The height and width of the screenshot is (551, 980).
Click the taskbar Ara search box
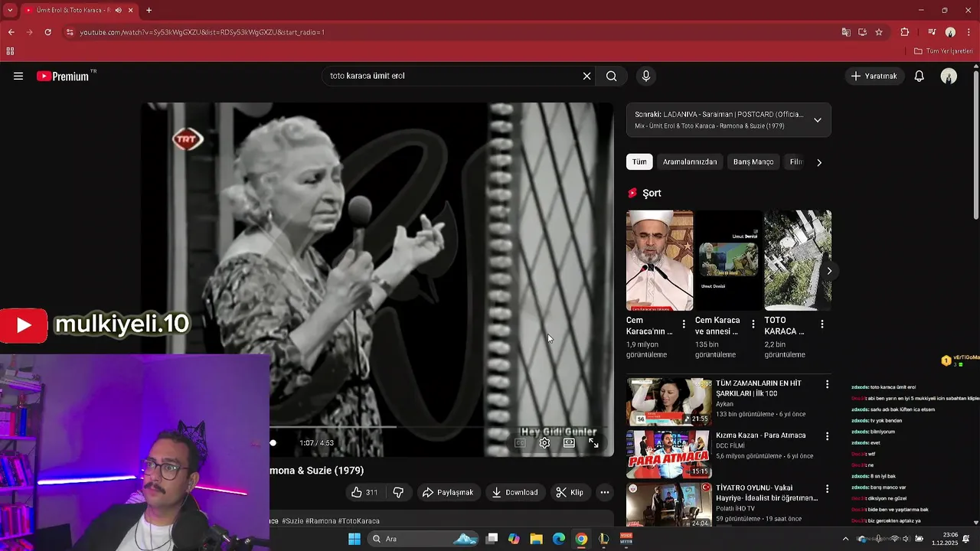[423, 539]
